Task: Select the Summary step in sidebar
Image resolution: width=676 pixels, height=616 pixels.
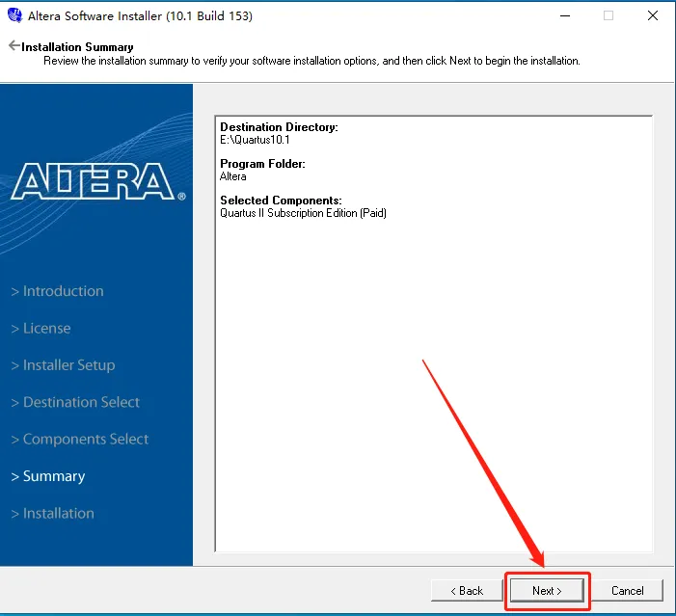Action: click(48, 476)
